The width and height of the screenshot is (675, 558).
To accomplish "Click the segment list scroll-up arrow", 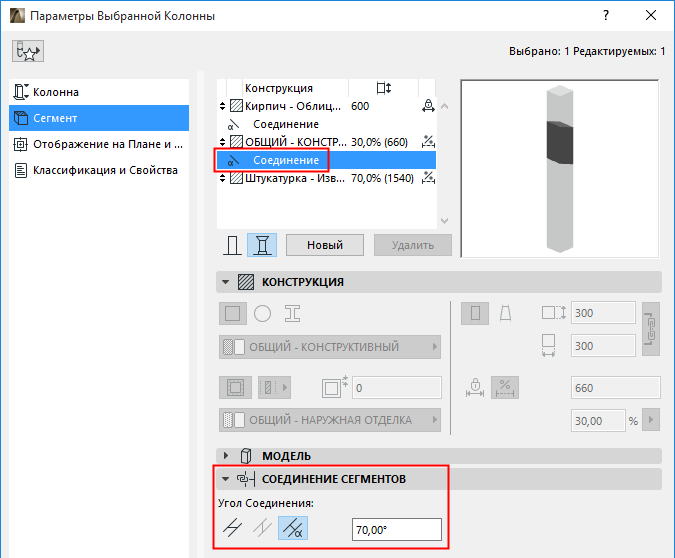I will 445,106.
